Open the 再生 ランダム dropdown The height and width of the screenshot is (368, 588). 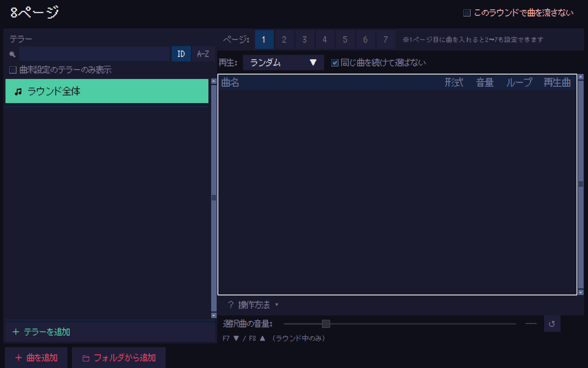tap(284, 63)
